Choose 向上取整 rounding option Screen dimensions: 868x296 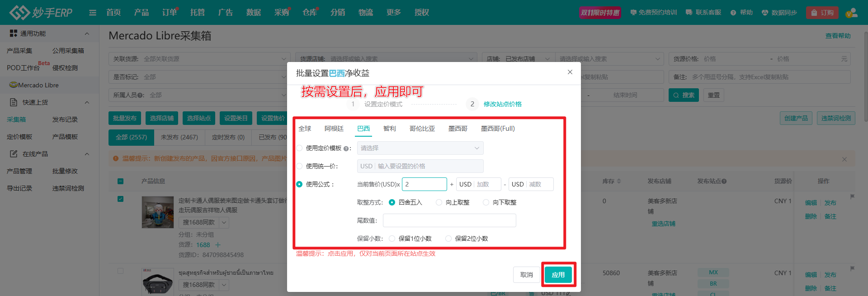439,202
